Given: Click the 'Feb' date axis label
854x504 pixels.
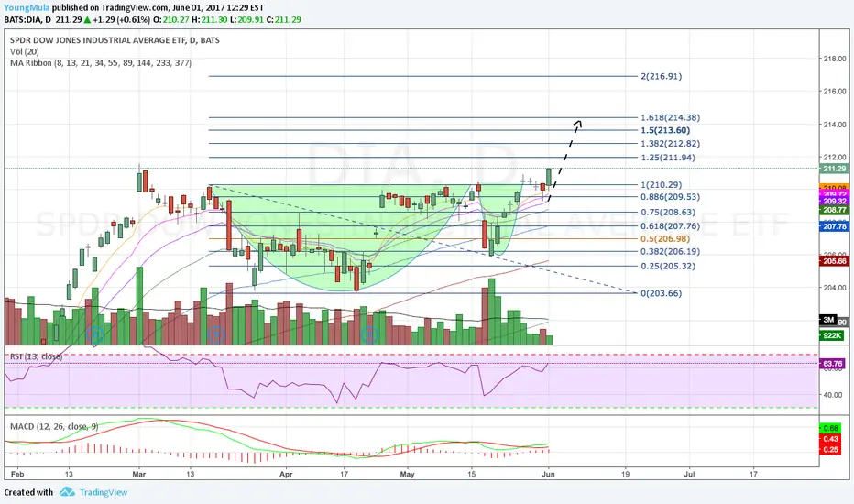Looking at the screenshot, I should coord(17,474).
